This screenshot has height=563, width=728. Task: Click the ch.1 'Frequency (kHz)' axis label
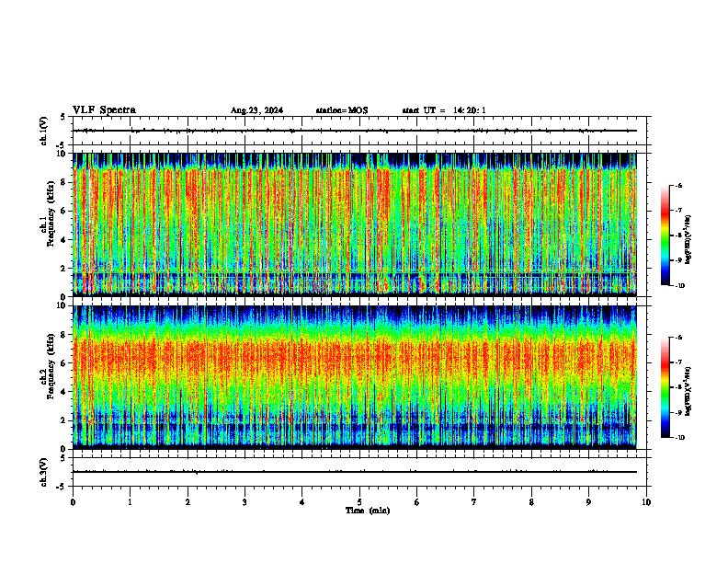51,212
